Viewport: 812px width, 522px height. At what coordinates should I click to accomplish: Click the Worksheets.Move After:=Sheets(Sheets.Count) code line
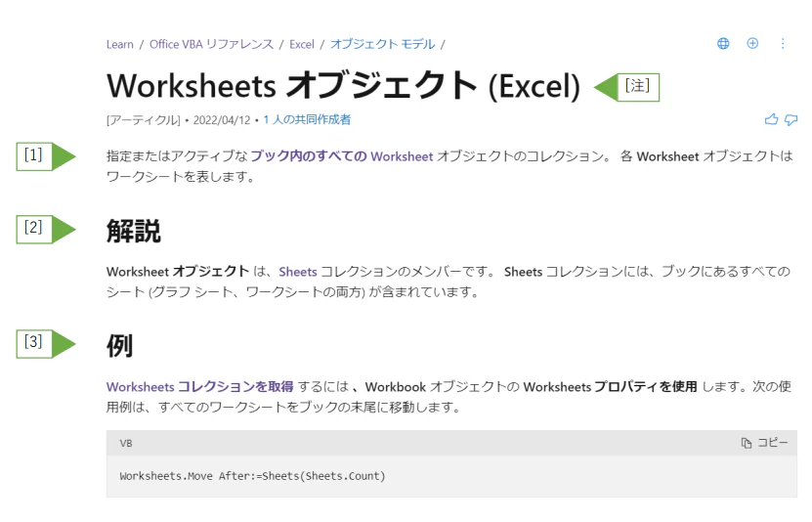click(253, 476)
